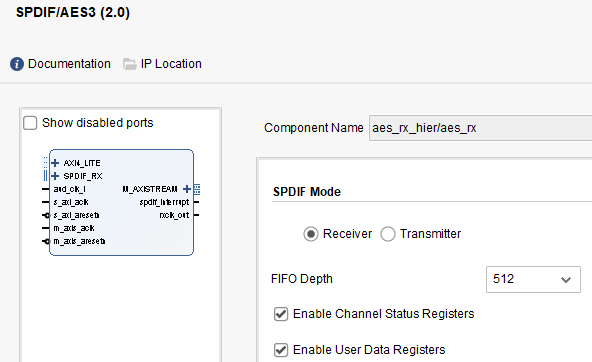The height and width of the screenshot is (362, 592).
Task: Click the M_AXISTREAM bus pin icon
Action: click(x=197, y=189)
